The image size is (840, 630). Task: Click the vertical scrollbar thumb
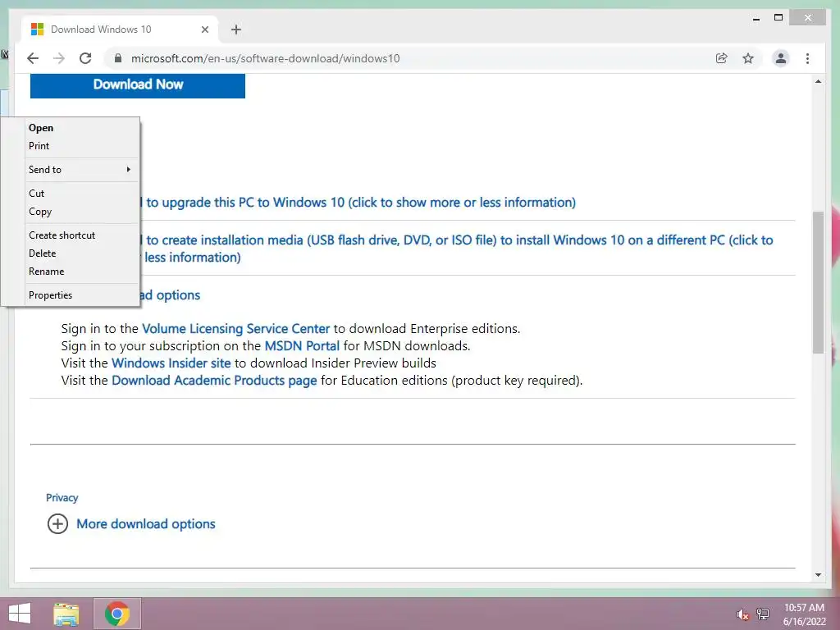tap(818, 282)
